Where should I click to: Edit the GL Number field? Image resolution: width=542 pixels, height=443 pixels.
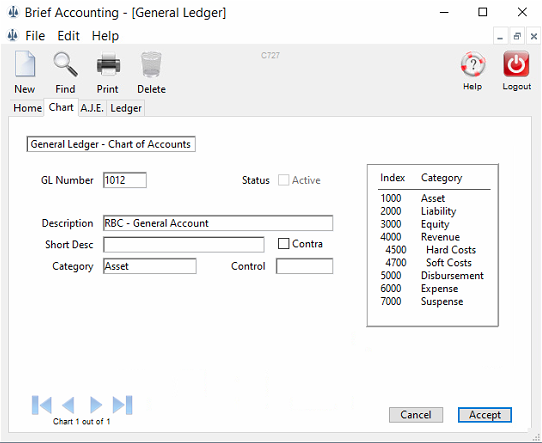coord(125,180)
